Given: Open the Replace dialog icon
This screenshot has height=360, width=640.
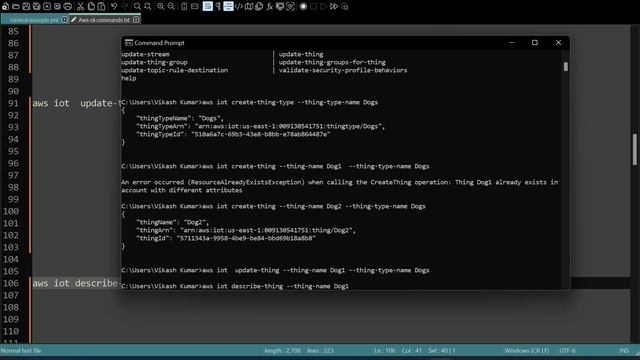Looking at the screenshot, I should pos(147,7).
